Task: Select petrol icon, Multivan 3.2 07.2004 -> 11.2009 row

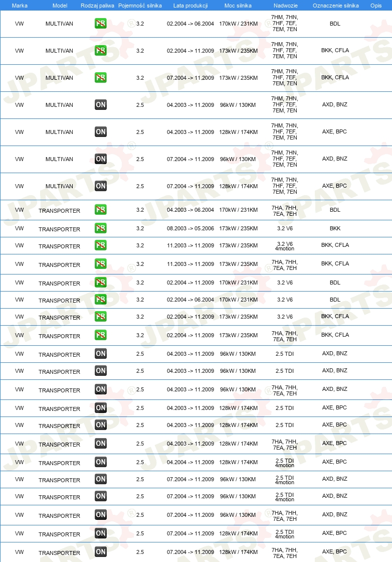Action: (101, 77)
